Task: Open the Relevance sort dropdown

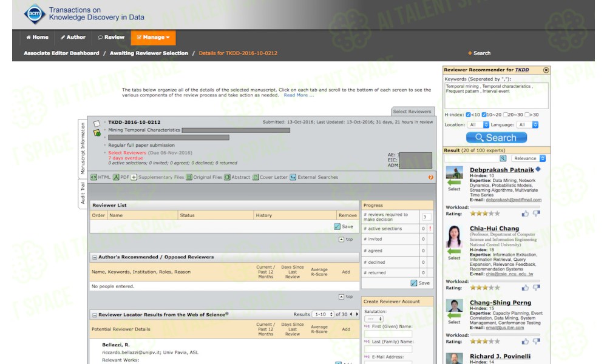Action: pyautogui.click(x=529, y=158)
